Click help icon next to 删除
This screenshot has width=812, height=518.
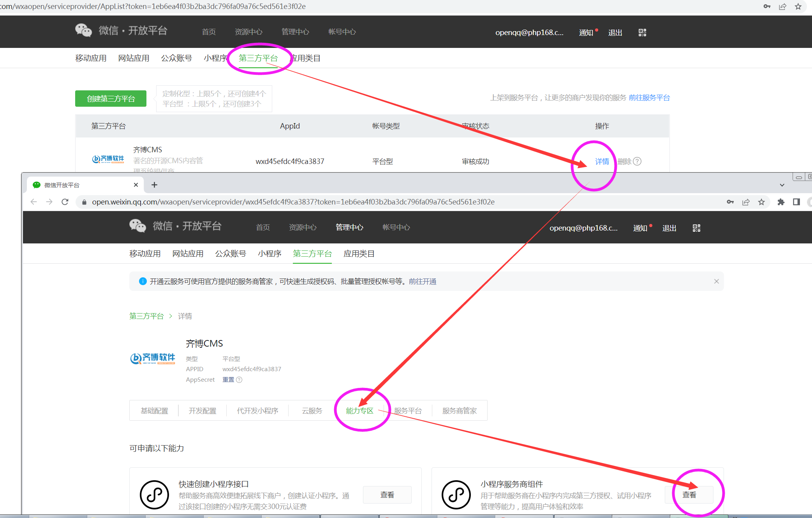[x=637, y=161]
